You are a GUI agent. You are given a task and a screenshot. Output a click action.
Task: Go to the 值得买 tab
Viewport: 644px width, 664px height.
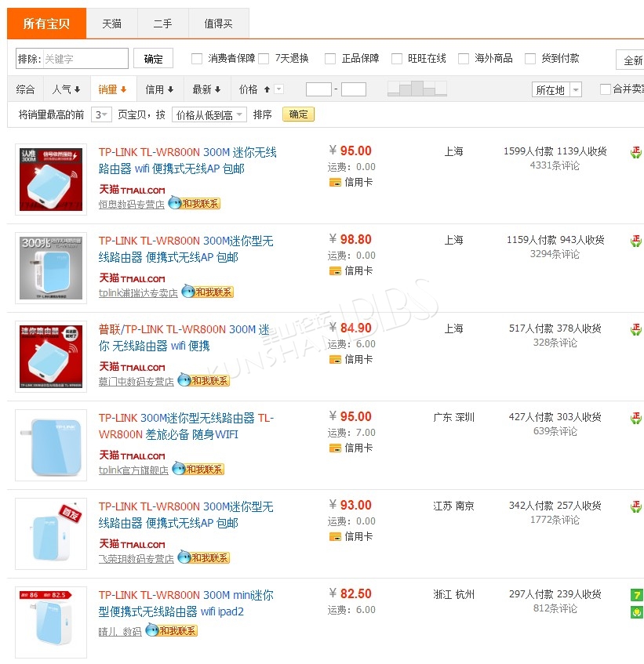(x=219, y=24)
